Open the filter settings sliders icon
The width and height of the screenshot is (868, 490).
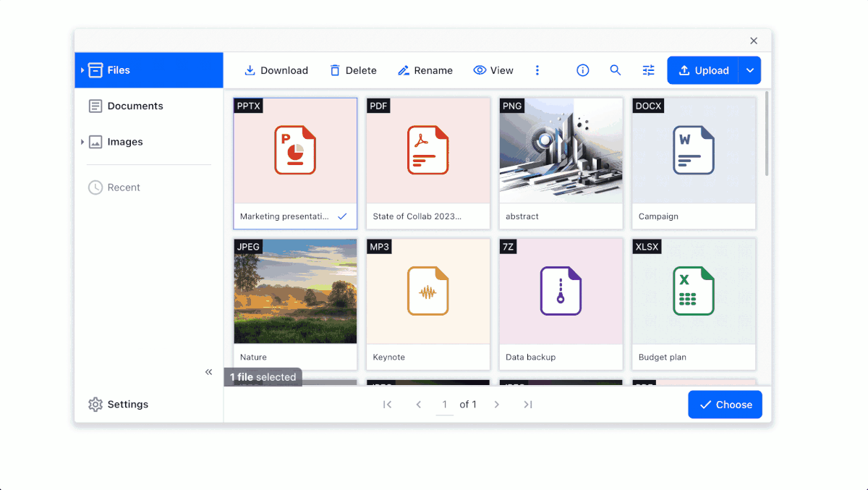click(649, 70)
